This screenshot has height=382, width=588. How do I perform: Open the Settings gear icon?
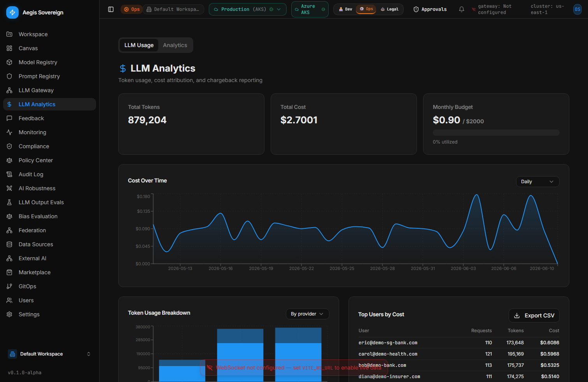click(9, 314)
